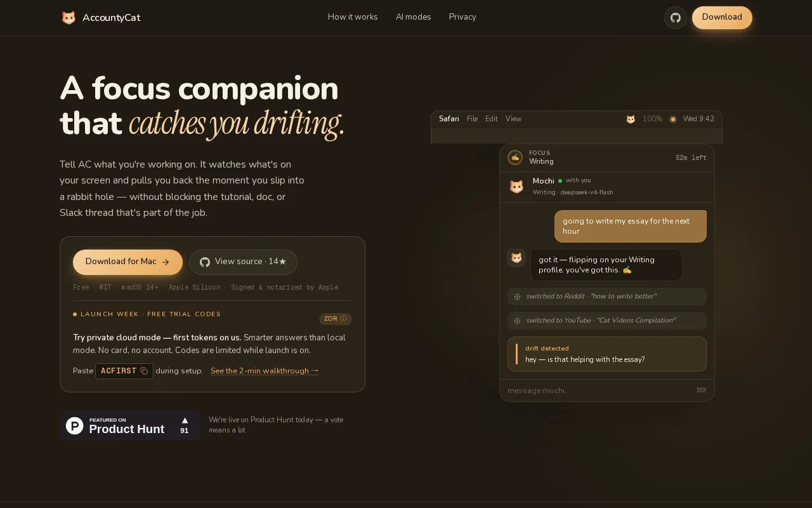Open the GitHub icon button in header
The width and height of the screenshot is (812, 508).
(676, 18)
